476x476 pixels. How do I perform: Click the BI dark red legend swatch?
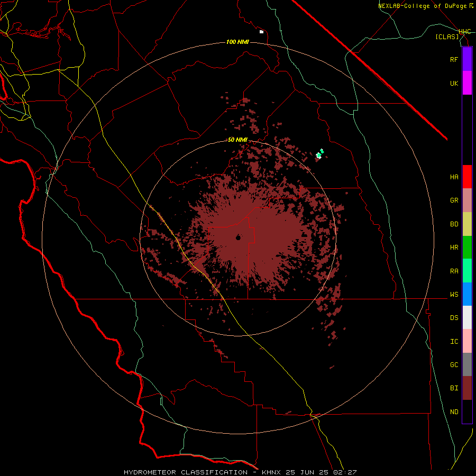467,388
